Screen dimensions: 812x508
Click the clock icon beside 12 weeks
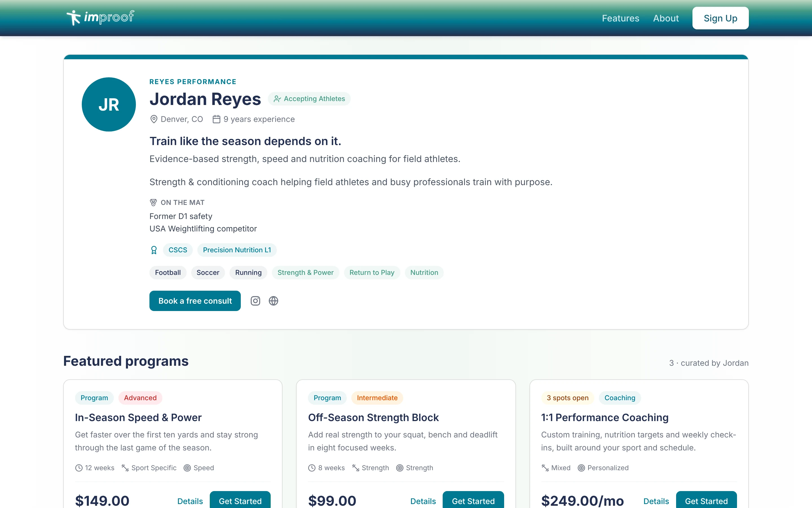point(79,468)
